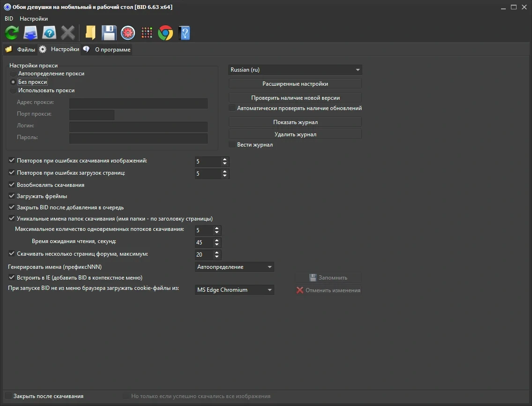Toggle Скачивать несколько страниц форума checkbox
532x406 pixels.
[x=12, y=254]
